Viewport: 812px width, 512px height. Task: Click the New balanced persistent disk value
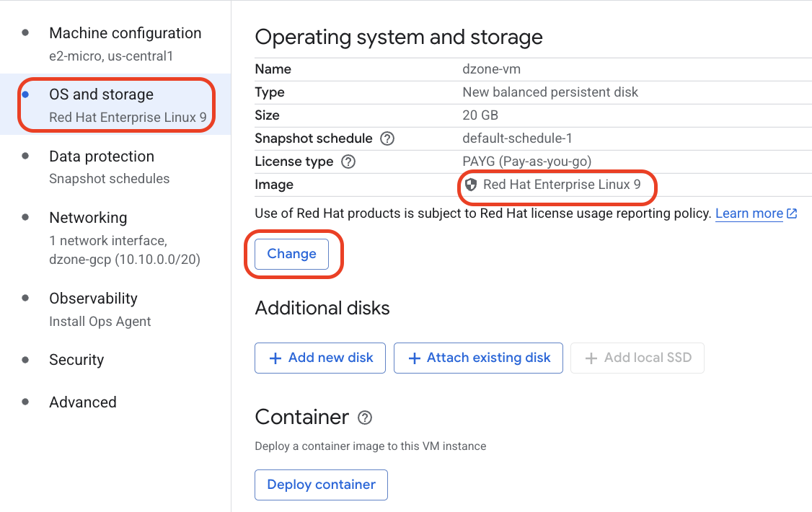click(550, 92)
